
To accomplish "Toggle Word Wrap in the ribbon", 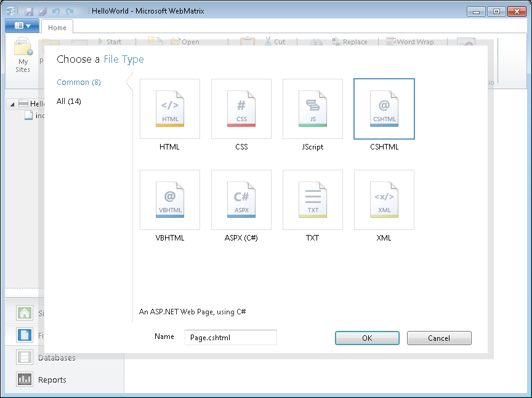I will pos(410,42).
